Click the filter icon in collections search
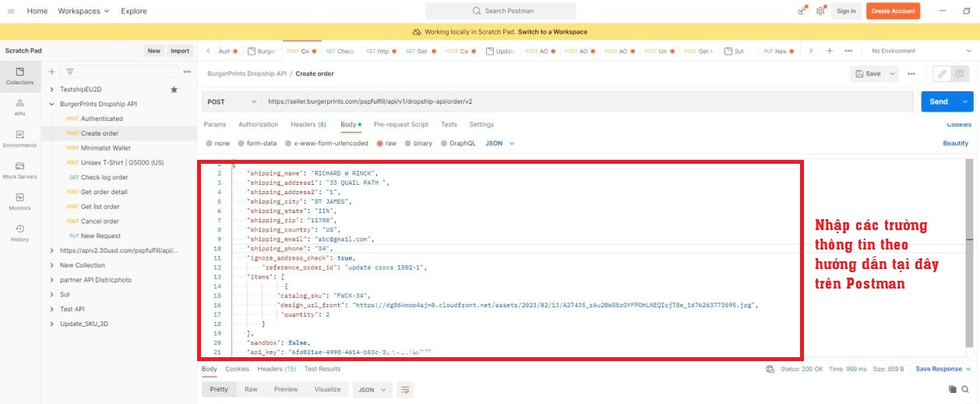 (x=69, y=71)
